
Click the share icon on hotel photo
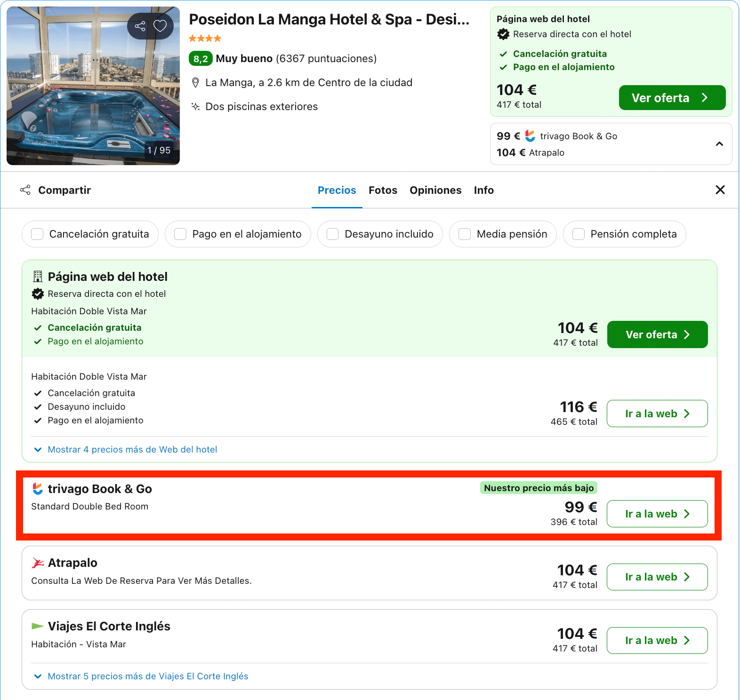pyautogui.click(x=140, y=26)
